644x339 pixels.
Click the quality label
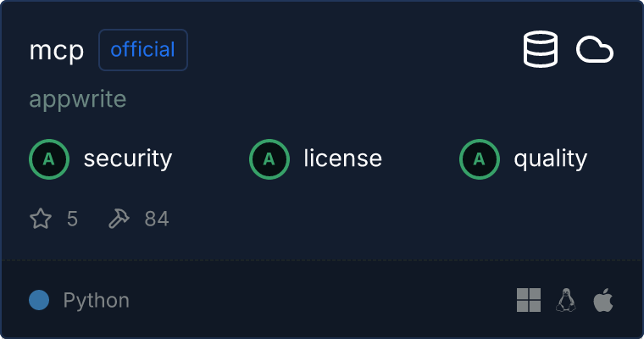tap(550, 158)
